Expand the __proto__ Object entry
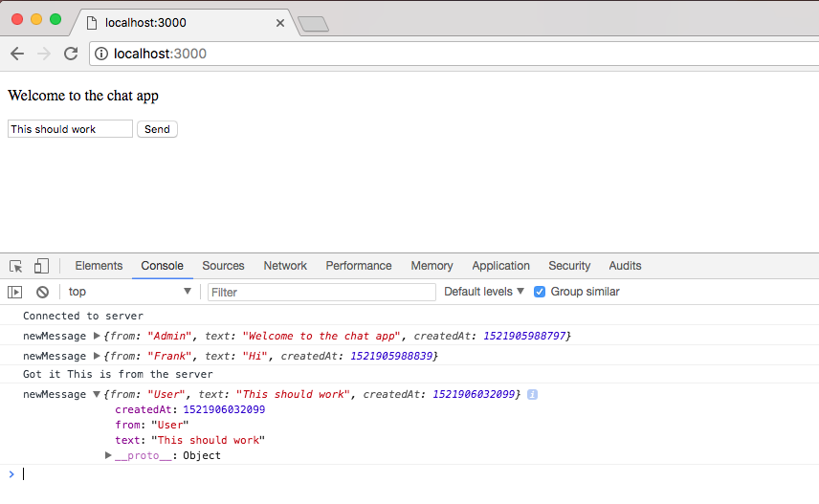This screenshot has height=504, width=819. [x=109, y=455]
